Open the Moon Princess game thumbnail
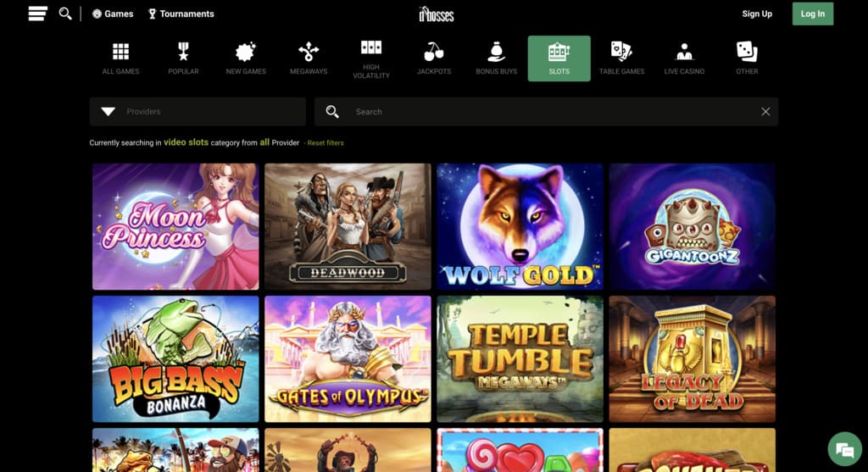This screenshot has width=868, height=472. pyautogui.click(x=175, y=226)
